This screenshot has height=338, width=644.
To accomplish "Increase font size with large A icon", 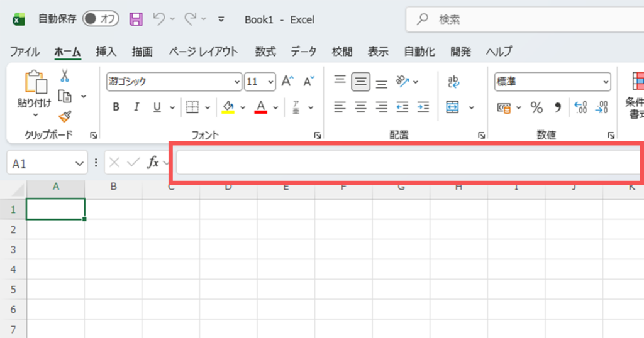I will 287,81.
